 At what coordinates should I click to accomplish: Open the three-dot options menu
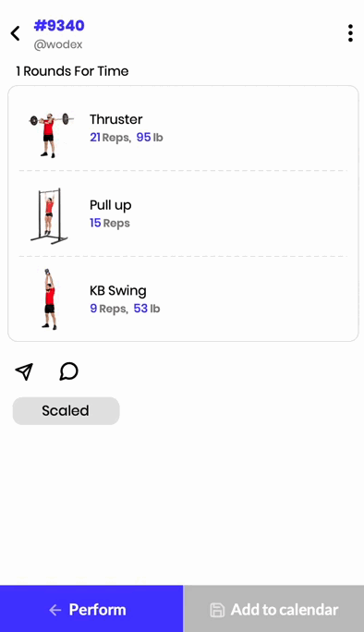(350, 33)
